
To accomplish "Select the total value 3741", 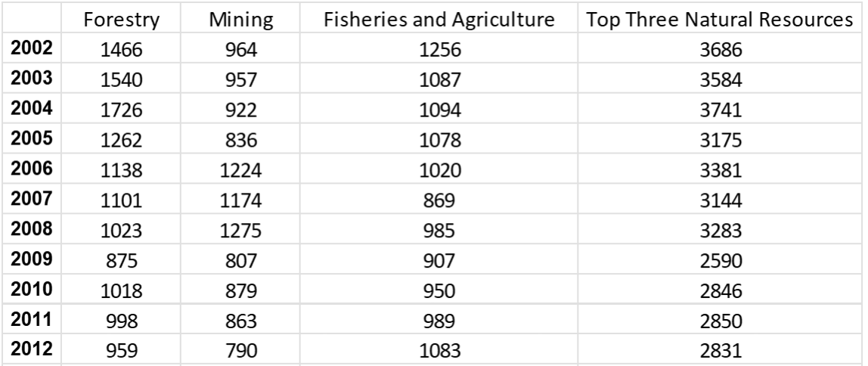I will click(x=721, y=110).
